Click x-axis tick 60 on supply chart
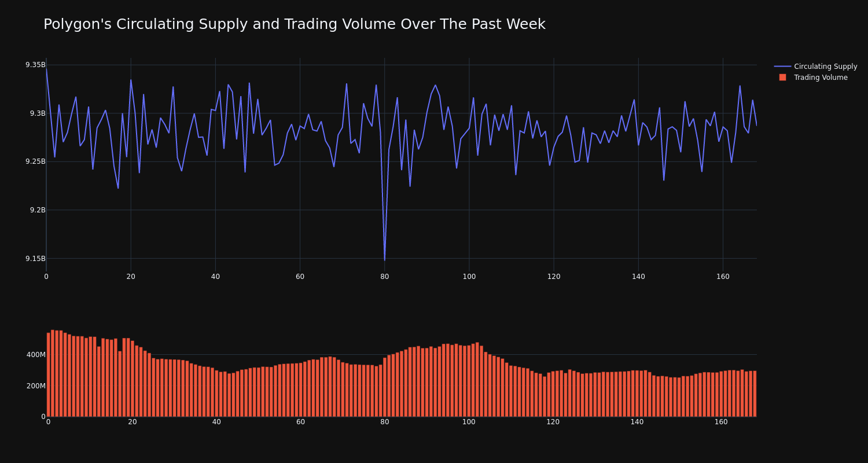This screenshot has height=463, width=868. pos(300,277)
